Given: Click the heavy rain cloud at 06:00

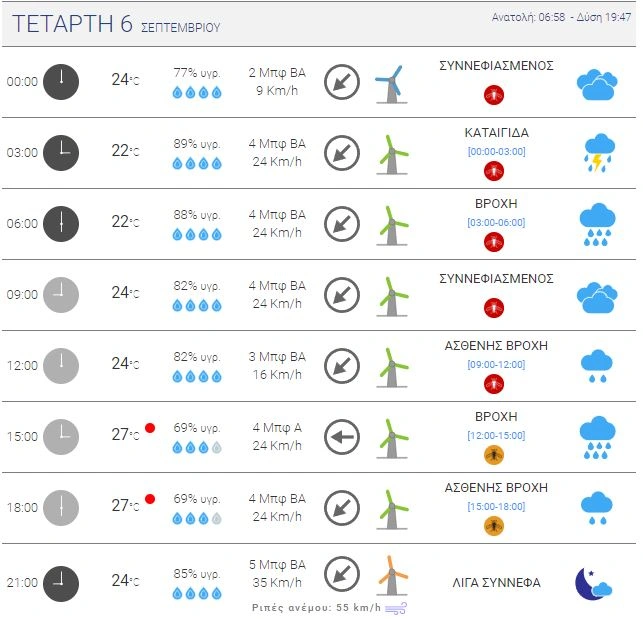Looking at the screenshot, I should coord(597,224).
